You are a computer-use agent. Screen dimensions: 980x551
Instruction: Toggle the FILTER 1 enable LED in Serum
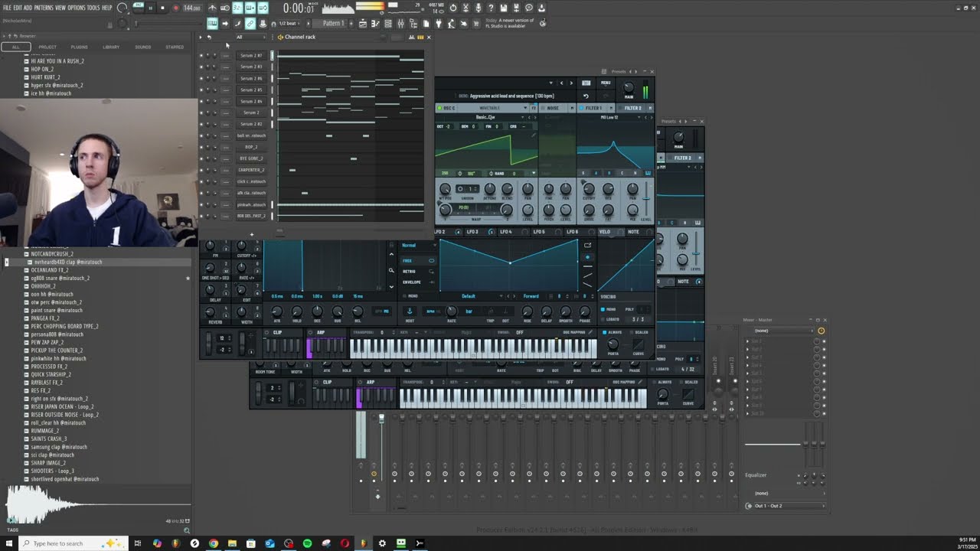[581, 108]
